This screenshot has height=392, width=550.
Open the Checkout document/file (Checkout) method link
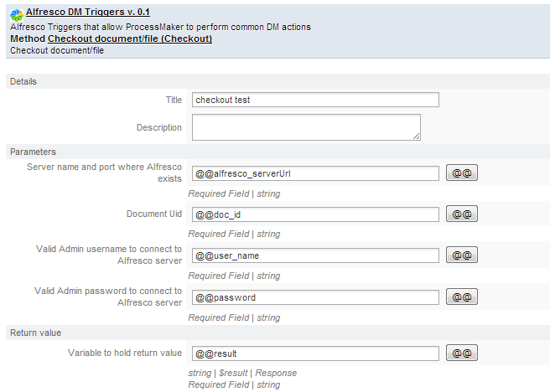[x=129, y=39]
